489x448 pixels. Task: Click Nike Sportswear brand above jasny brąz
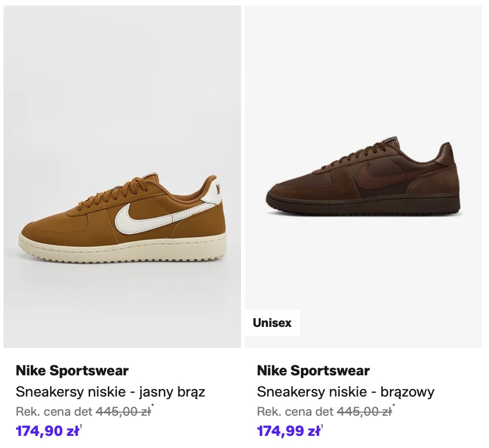(72, 371)
